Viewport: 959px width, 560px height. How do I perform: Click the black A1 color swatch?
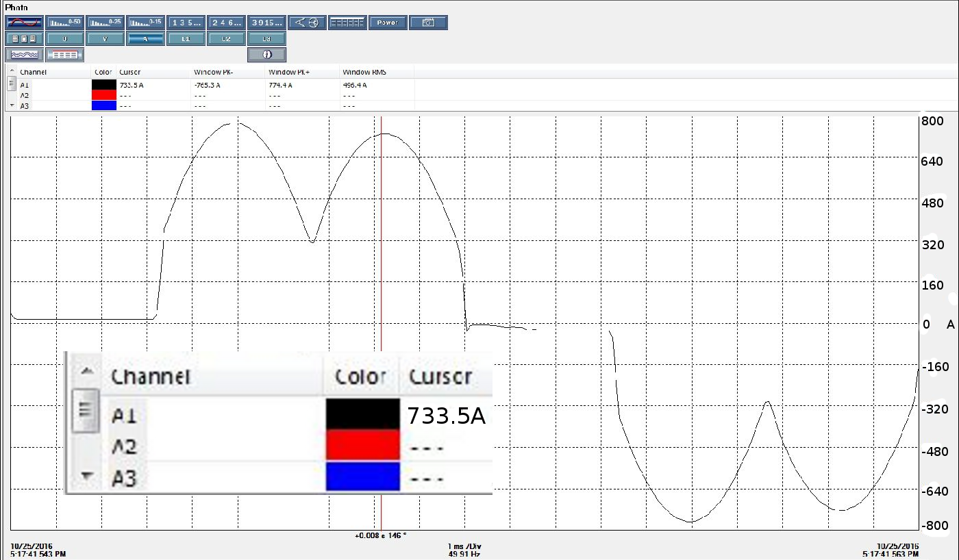coord(104,85)
